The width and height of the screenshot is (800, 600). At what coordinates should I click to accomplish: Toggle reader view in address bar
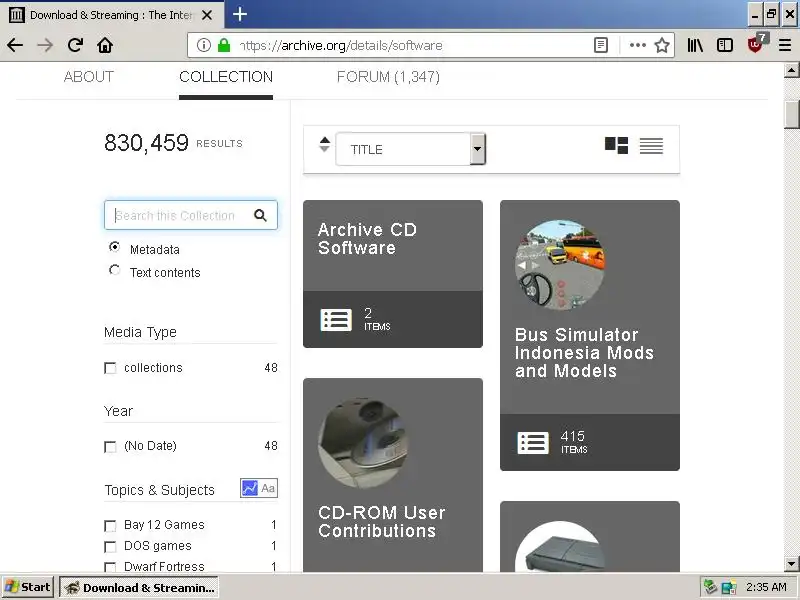(x=601, y=45)
